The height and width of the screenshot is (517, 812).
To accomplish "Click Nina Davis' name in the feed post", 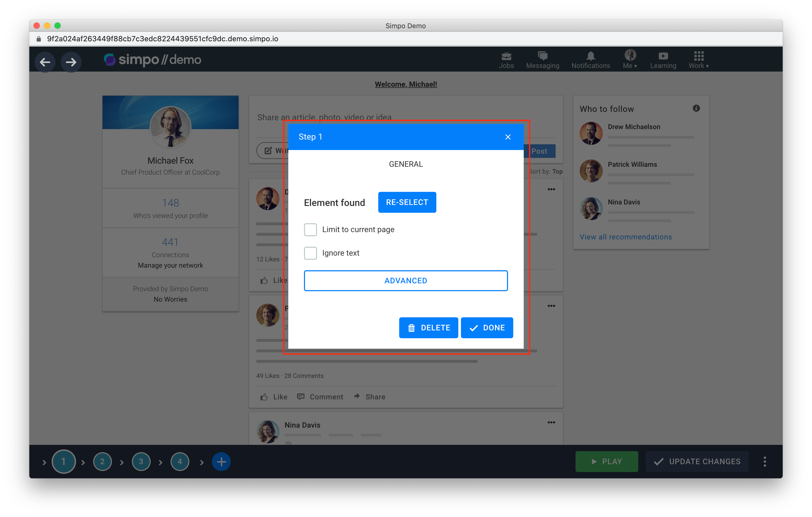I will click(x=302, y=425).
